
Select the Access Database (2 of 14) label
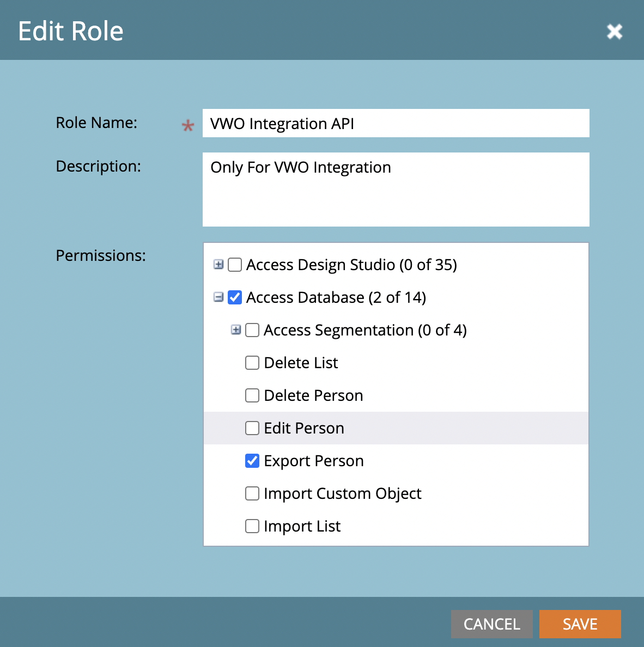[x=336, y=297]
